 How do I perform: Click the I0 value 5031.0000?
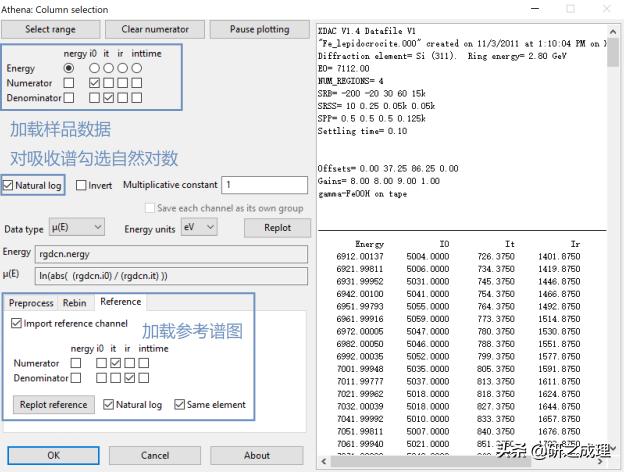428,281
